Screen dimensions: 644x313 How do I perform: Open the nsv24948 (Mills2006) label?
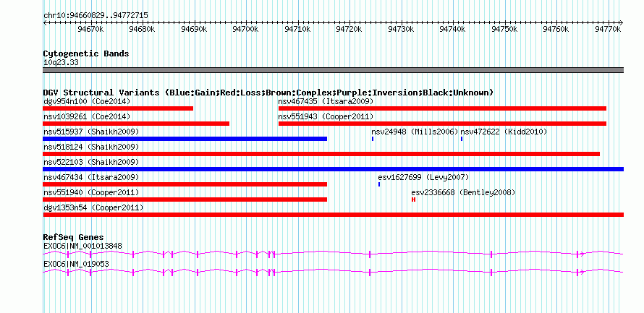pos(415,132)
